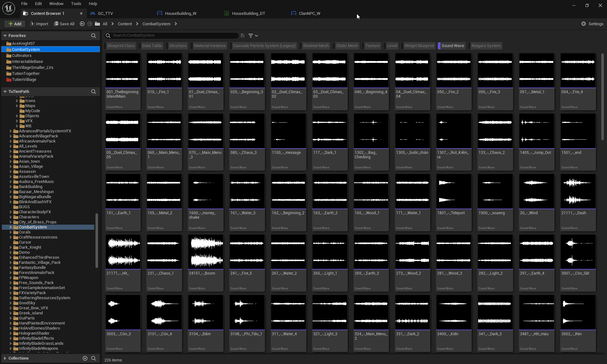Collapse the Favorites section
This screenshot has height=364, width=607.
click(5, 36)
